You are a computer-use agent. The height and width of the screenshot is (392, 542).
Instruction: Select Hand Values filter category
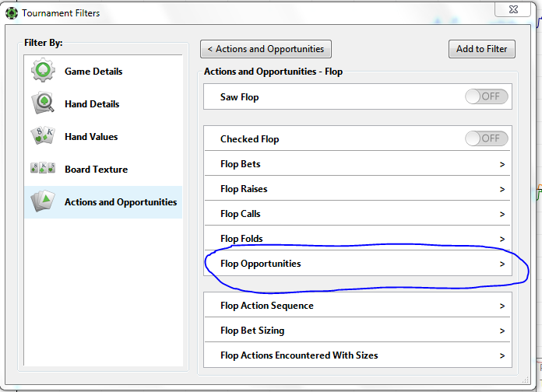tap(91, 137)
